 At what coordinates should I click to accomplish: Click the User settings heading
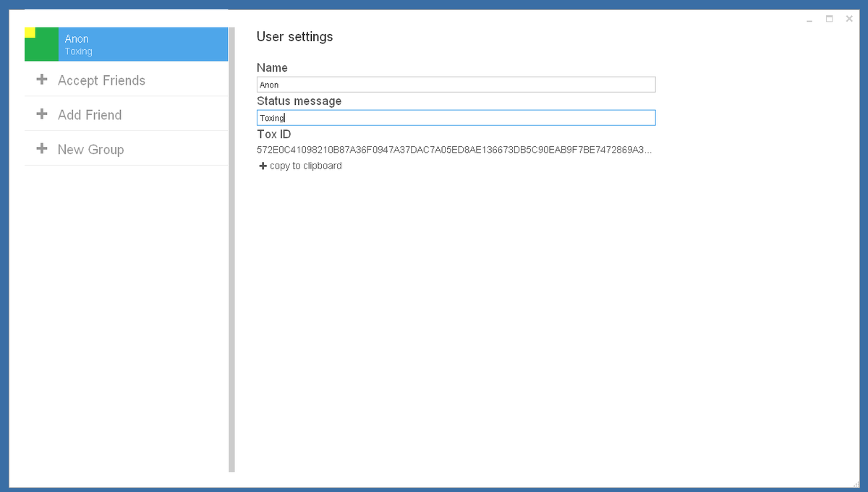(x=295, y=37)
